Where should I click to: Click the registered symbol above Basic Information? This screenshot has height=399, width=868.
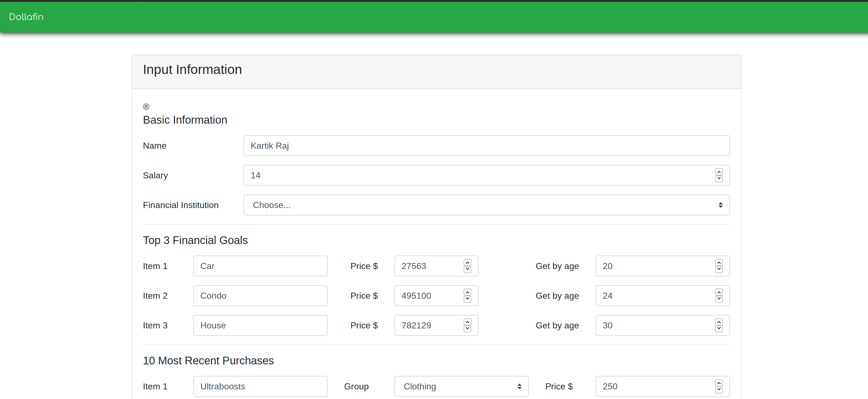(x=146, y=107)
